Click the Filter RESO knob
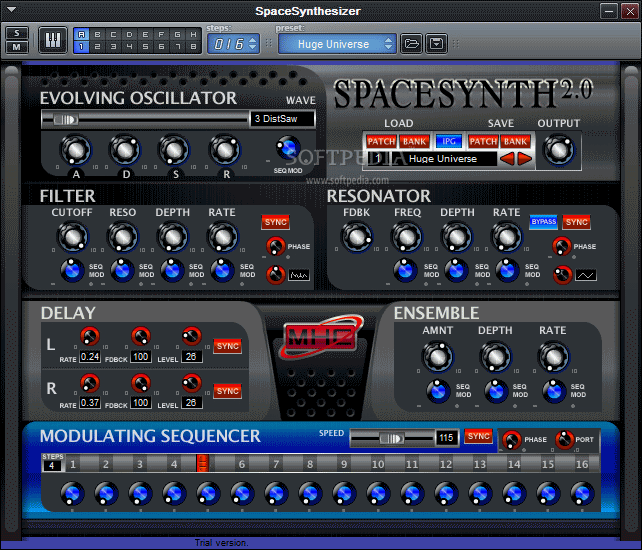 tap(122, 237)
